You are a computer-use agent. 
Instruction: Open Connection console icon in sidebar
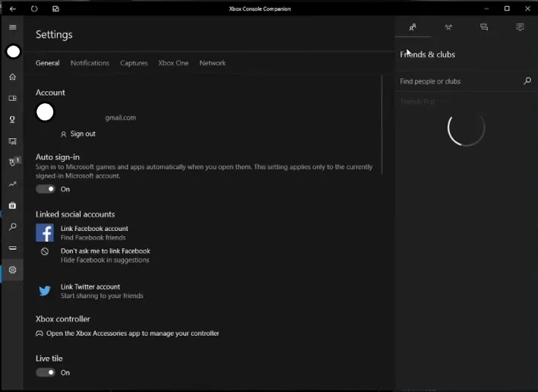pyautogui.click(x=13, y=248)
